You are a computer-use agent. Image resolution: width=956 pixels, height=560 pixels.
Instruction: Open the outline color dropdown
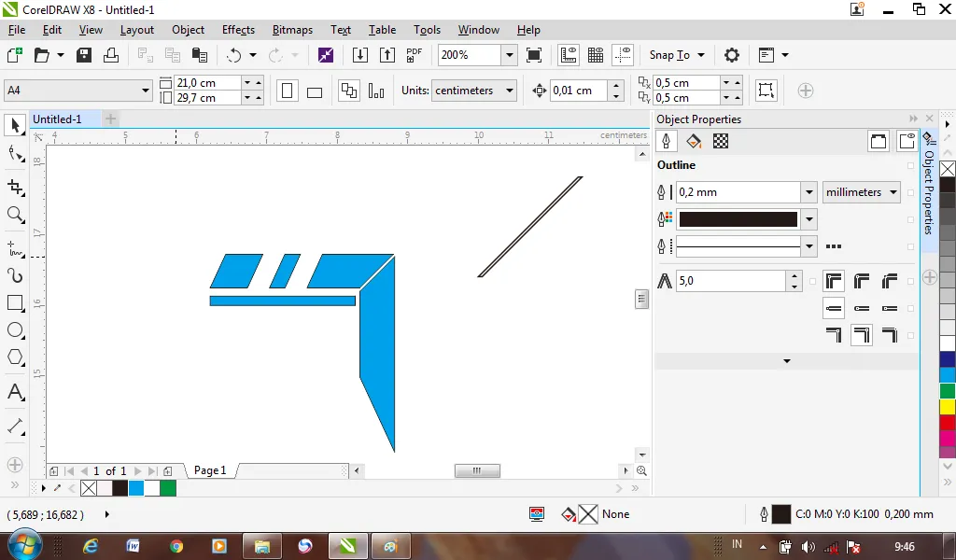809,218
